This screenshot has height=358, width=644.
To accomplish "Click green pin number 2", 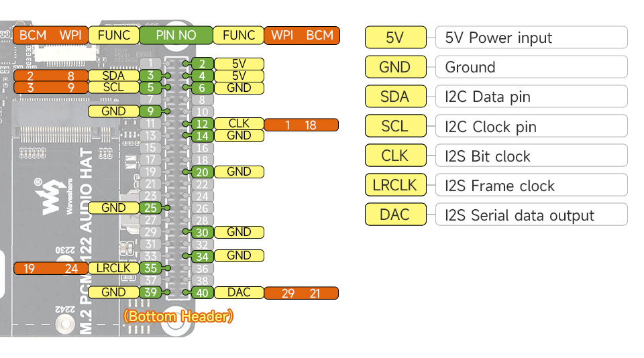I will point(202,64).
